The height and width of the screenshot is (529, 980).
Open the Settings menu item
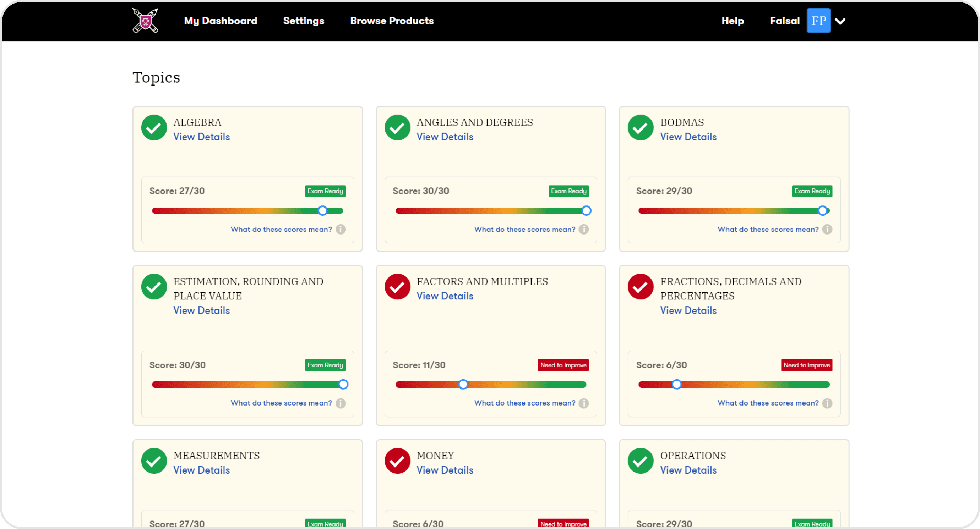pyautogui.click(x=304, y=21)
